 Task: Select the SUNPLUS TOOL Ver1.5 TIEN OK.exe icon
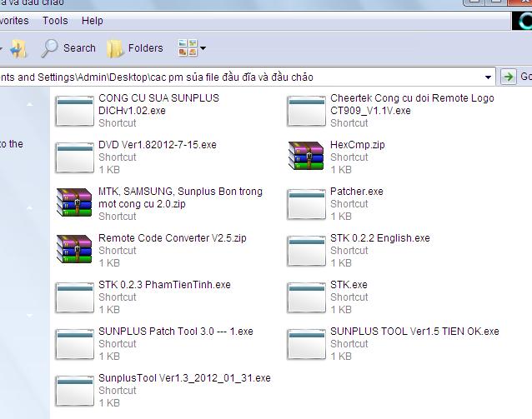(x=306, y=344)
